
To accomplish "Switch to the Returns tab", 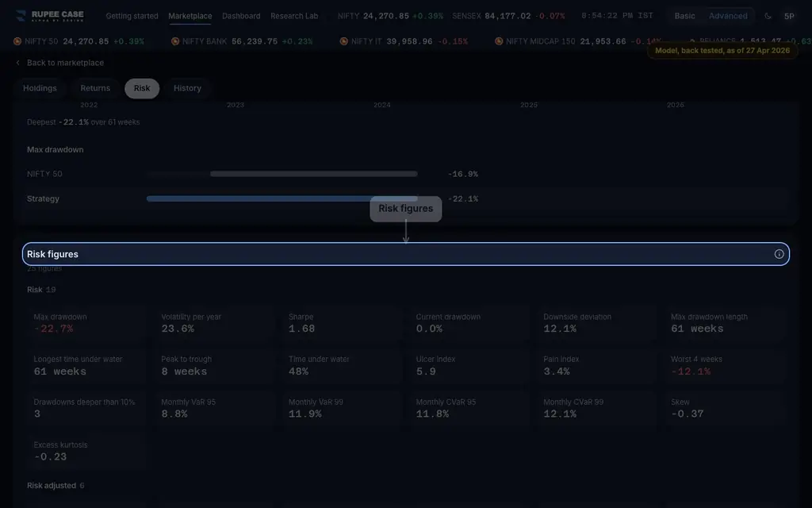I will point(95,88).
